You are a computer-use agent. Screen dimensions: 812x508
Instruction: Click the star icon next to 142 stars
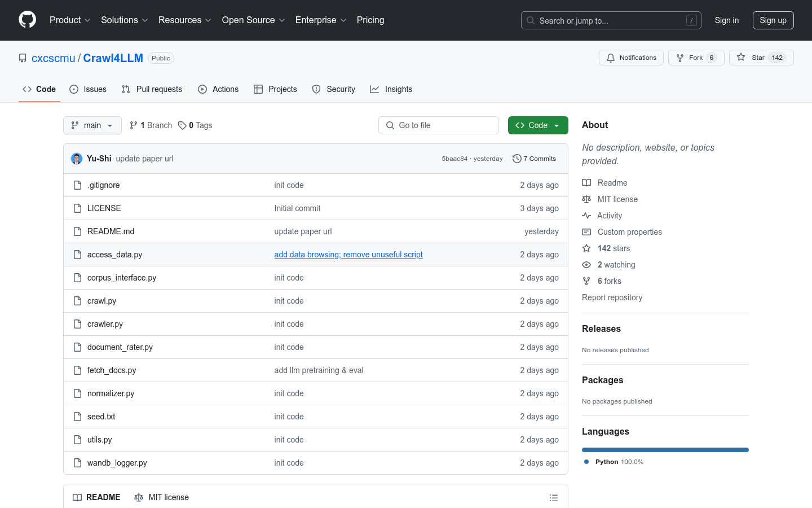click(586, 248)
